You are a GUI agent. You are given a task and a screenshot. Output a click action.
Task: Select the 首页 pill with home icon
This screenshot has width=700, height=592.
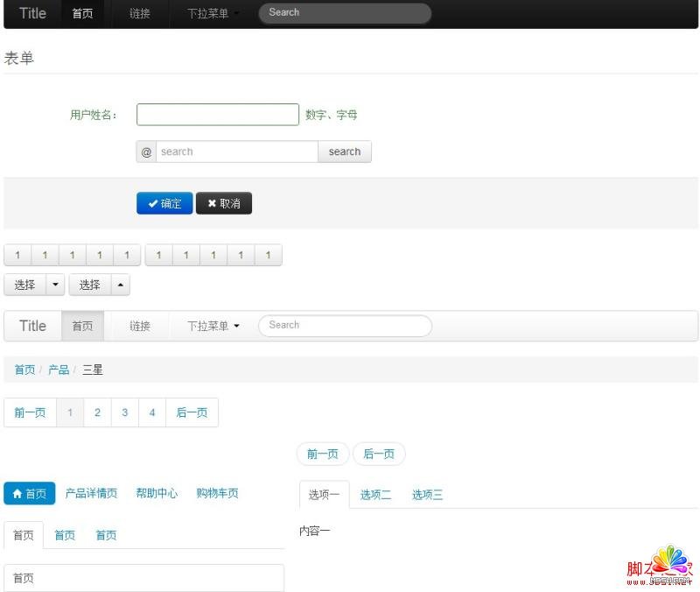pos(30,494)
